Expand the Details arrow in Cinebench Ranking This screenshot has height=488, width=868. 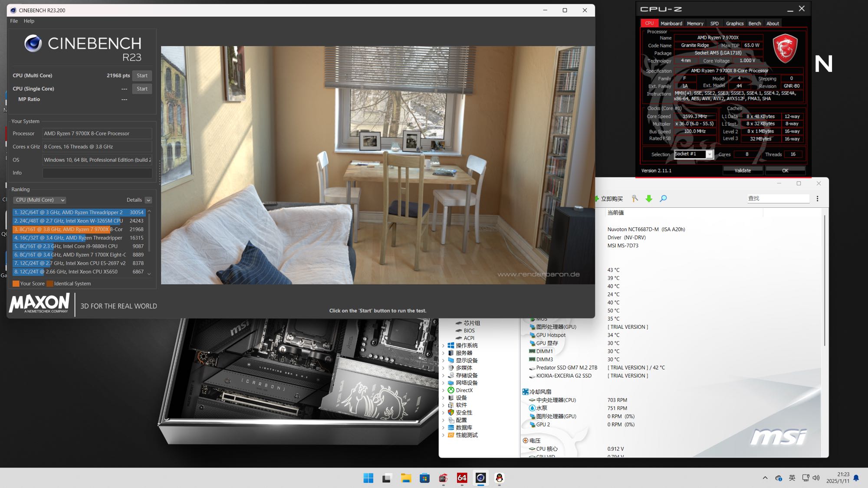[x=148, y=200]
